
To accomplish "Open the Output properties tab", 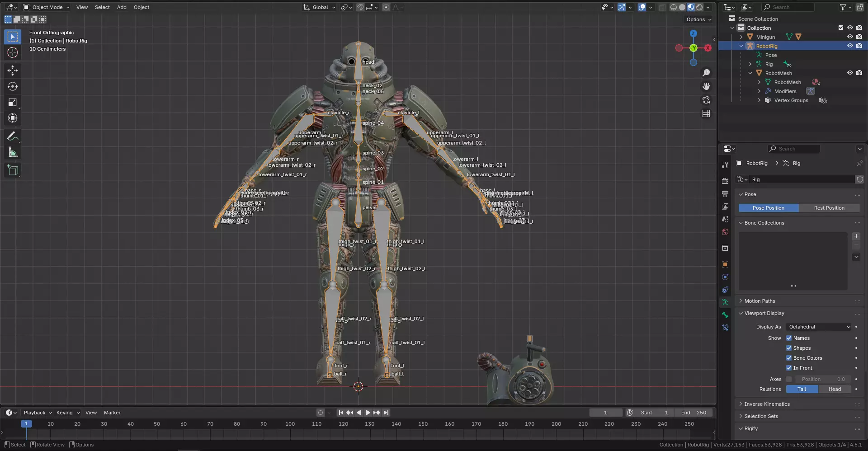I will point(725,193).
